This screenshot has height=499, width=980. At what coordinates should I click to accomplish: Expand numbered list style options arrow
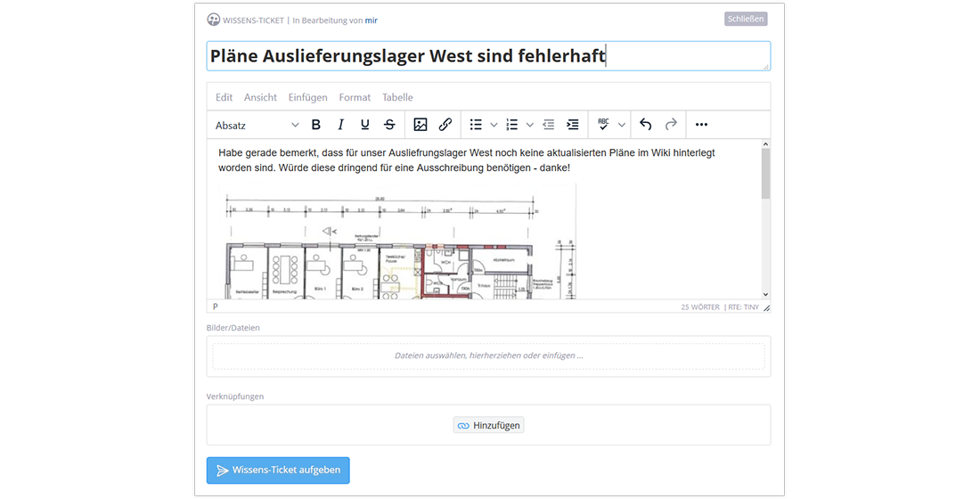530,125
